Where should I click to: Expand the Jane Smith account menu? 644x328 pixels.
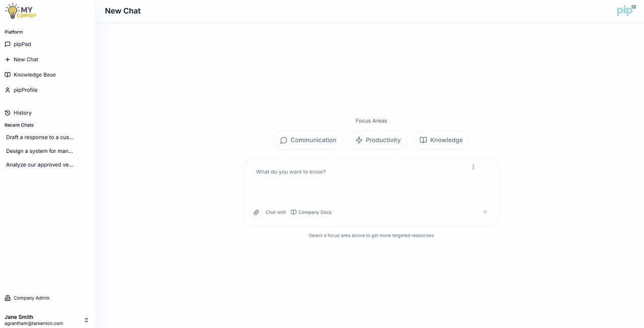86,320
